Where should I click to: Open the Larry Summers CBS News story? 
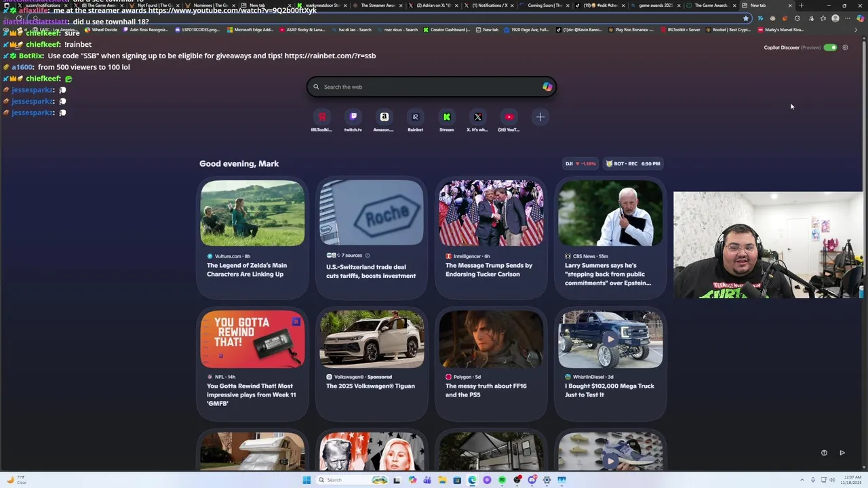pyautogui.click(x=610, y=237)
